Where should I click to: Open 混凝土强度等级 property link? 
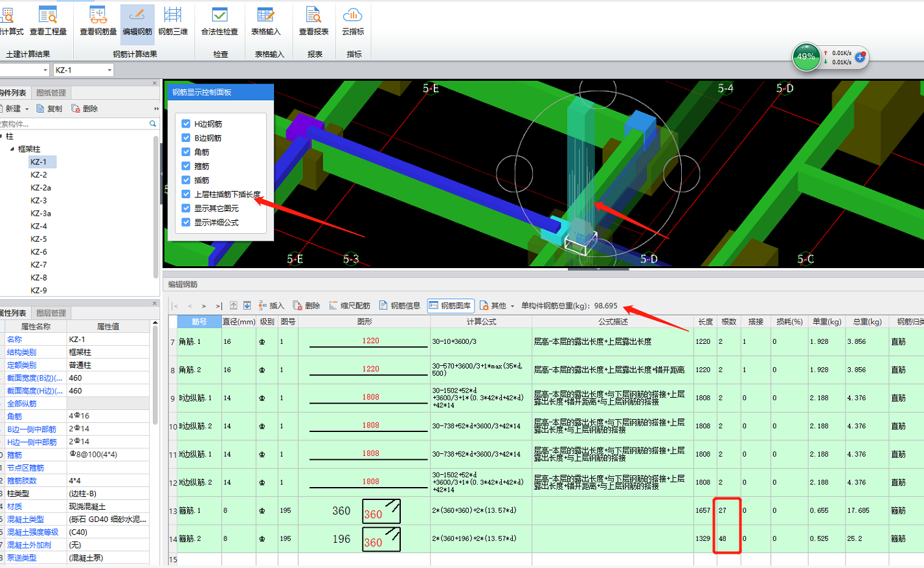[33, 532]
